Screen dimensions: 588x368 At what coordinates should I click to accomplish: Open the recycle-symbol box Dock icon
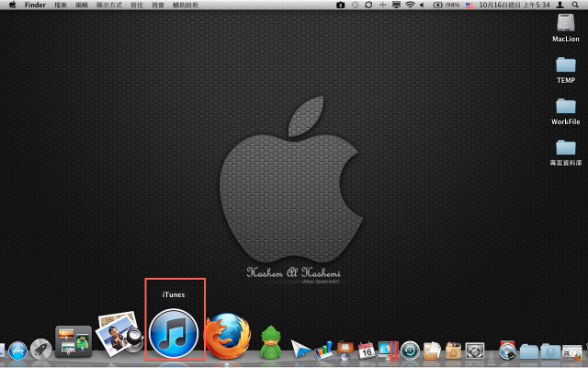[453, 350]
